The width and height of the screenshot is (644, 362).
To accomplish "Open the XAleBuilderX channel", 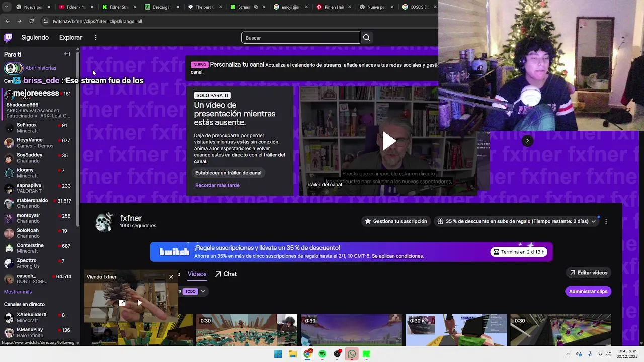I will pos(39,317).
